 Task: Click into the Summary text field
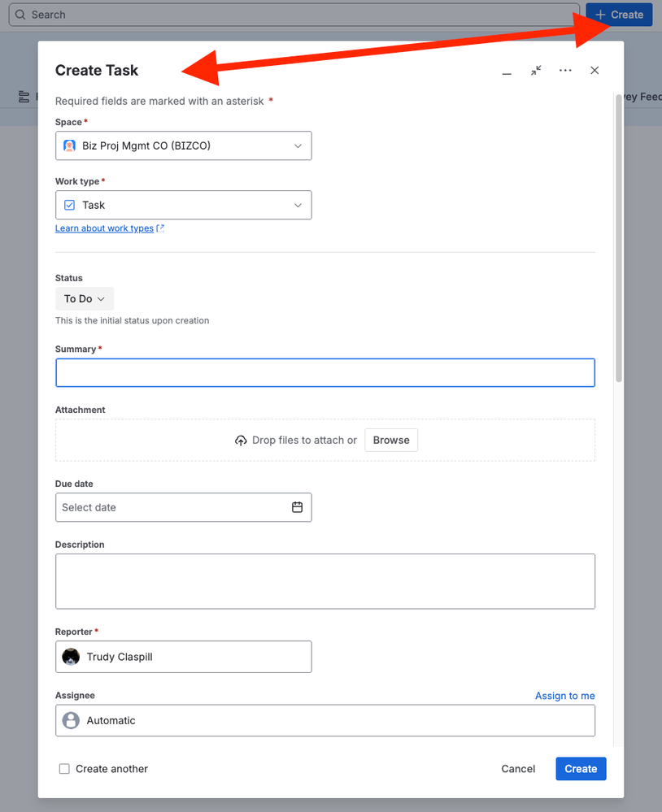tap(325, 373)
